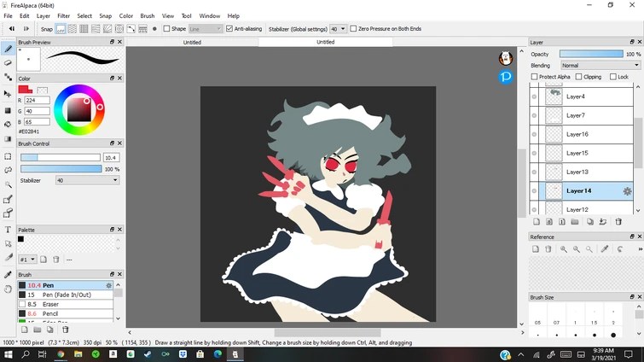The width and height of the screenshot is (644, 362).
Task: Select the Eyedropper tool
Action: (8, 274)
